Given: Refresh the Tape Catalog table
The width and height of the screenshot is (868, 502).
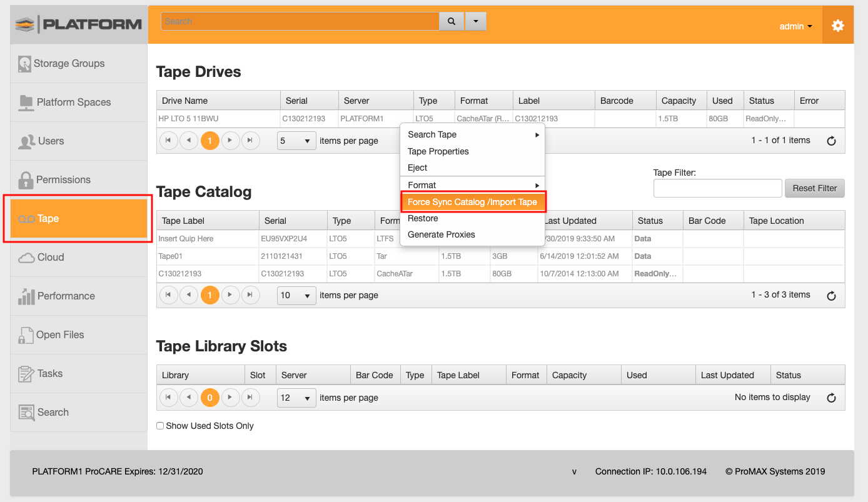Looking at the screenshot, I should [x=831, y=296].
